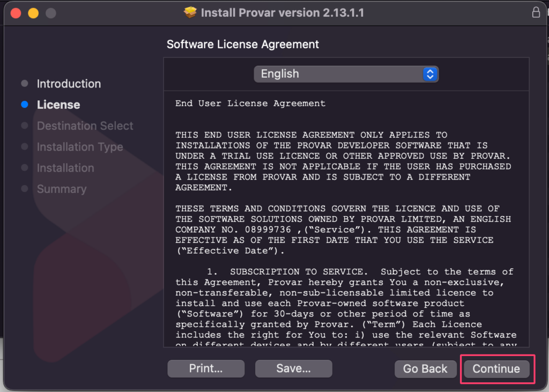549x392 pixels.
Task: Click the "1. SUBSCRIPTION TO SERVICE." paragraph
Action: pos(346,307)
